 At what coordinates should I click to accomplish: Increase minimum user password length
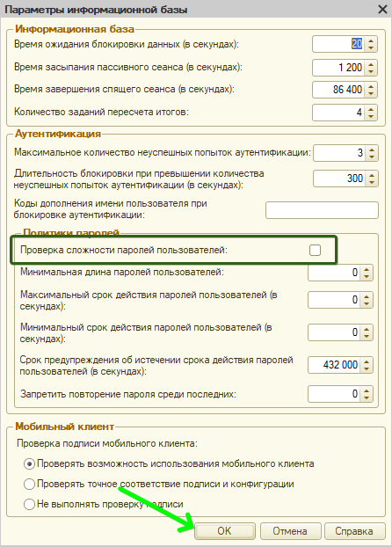367,269
